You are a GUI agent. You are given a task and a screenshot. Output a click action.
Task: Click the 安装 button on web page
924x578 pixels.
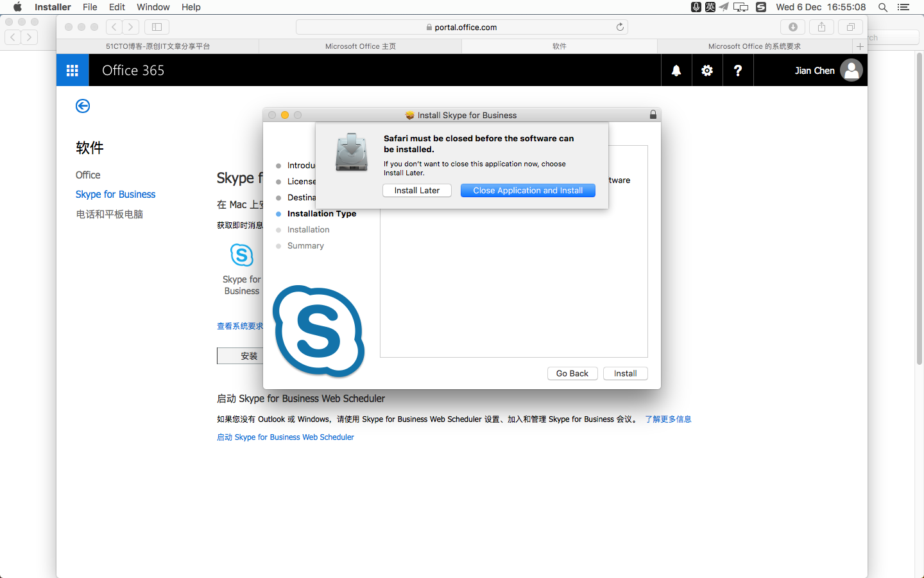(x=241, y=356)
